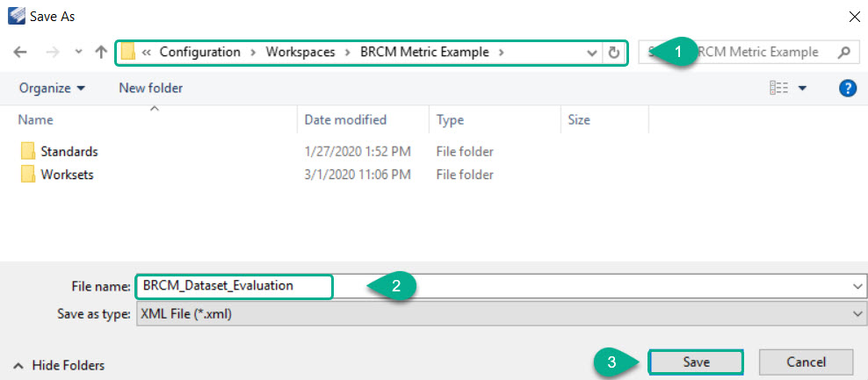Change the view layout icon
Screen dimensions: 868x380
point(779,88)
